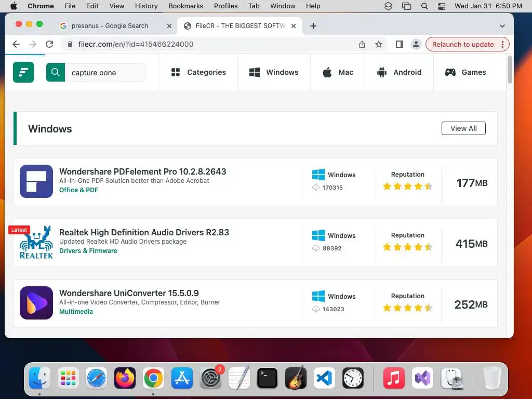Click the download count 88392
Screen dimensions: 532x399
click(x=332, y=248)
